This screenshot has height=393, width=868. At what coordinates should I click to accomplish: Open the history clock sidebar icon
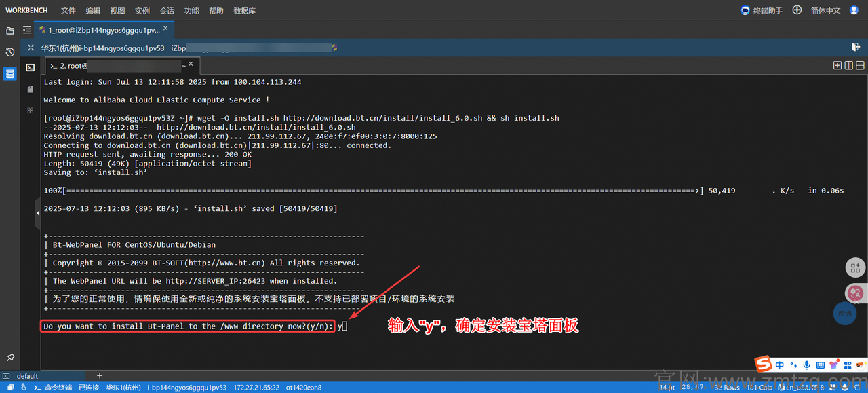[x=10, y=52]
